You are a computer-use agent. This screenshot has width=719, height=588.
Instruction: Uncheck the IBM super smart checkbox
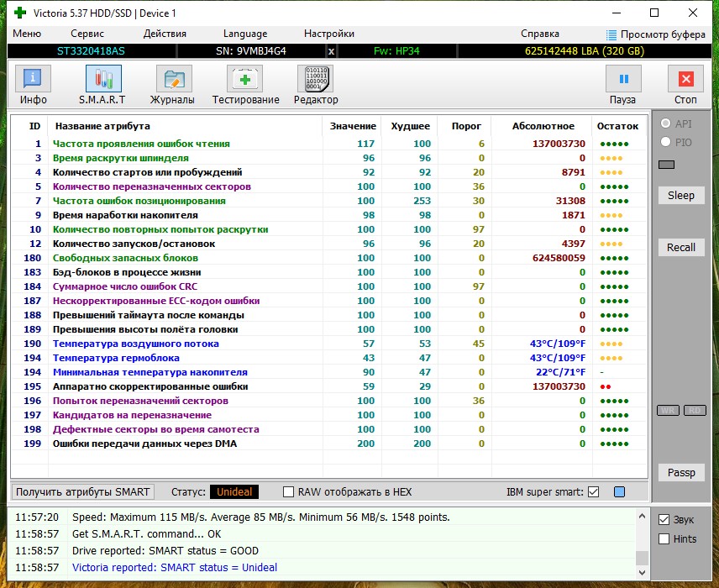pos(593,491)
